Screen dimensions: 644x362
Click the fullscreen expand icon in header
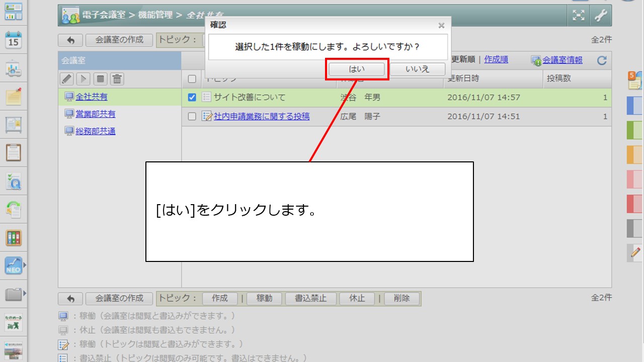click(x=579, y=16)
